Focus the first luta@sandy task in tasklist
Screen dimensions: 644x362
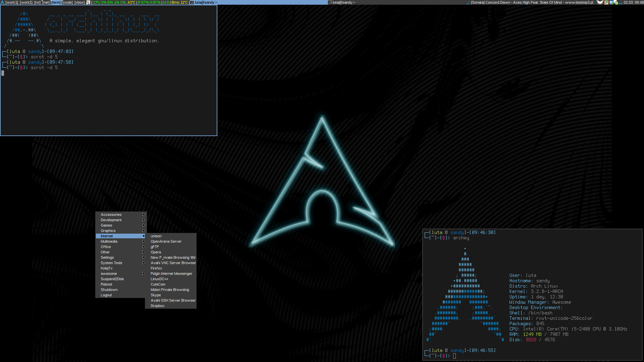pos(258,2)
